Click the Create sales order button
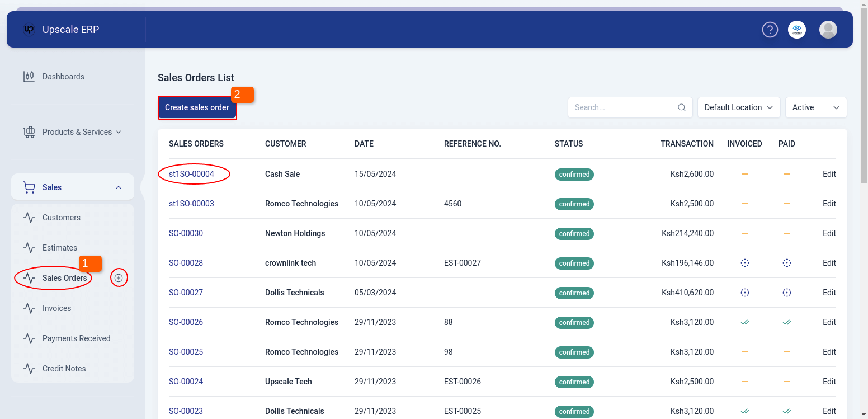This screenshot has height=419, width=868. [197, 107]
